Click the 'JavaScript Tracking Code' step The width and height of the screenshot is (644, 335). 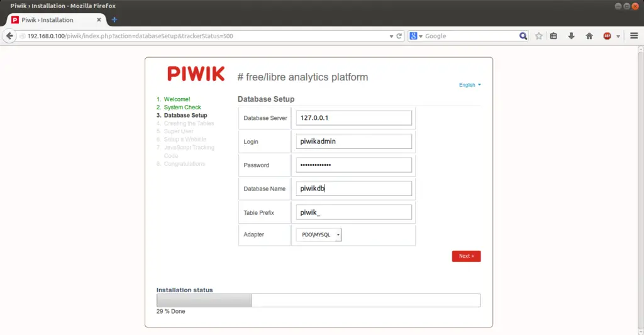(189, 151)
